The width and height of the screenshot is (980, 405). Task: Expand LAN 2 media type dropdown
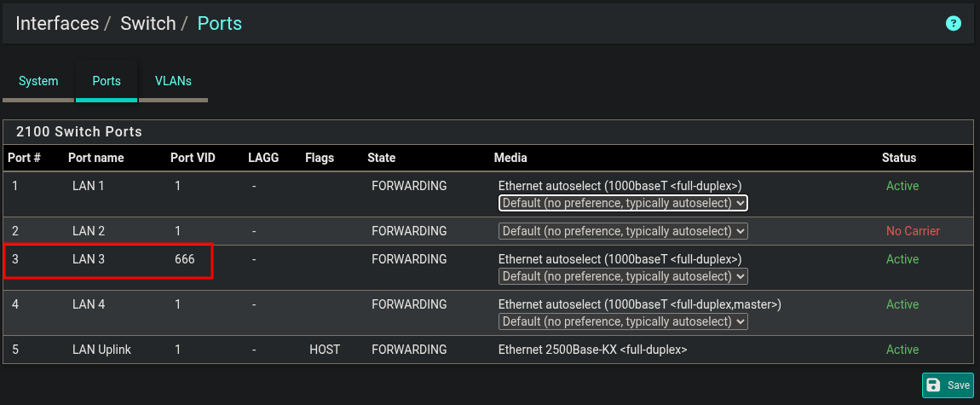(622, 231)
